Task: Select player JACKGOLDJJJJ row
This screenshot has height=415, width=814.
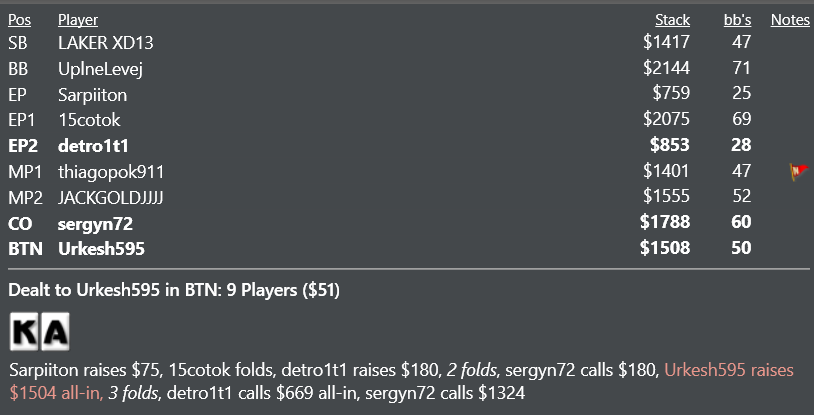Action: pos(409,197)
